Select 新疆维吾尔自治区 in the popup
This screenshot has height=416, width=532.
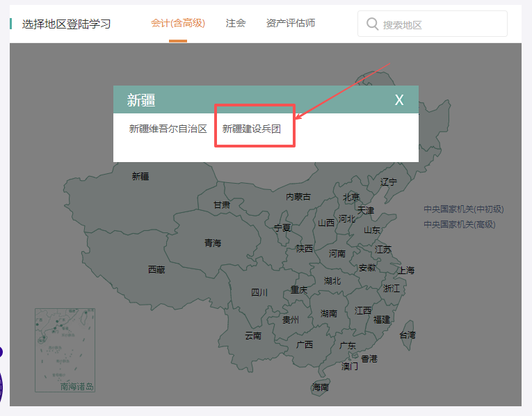(x=168, y=129)
